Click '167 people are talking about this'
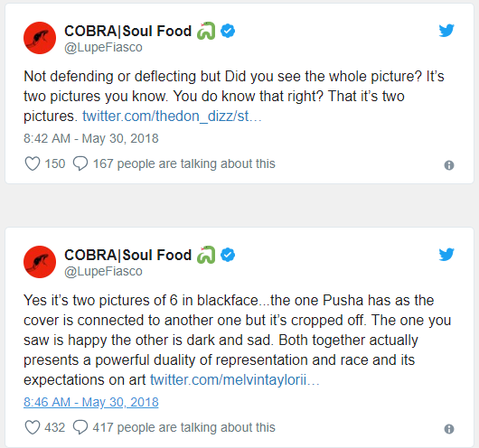Image resolution: width=479 pixels, height=448 pixels. [x=183, y=163]
